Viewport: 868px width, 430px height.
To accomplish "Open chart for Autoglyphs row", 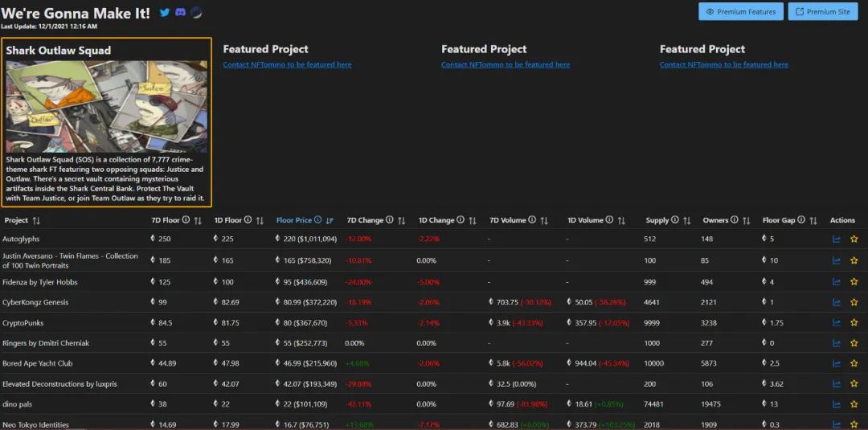I will [x=837, y=240].
